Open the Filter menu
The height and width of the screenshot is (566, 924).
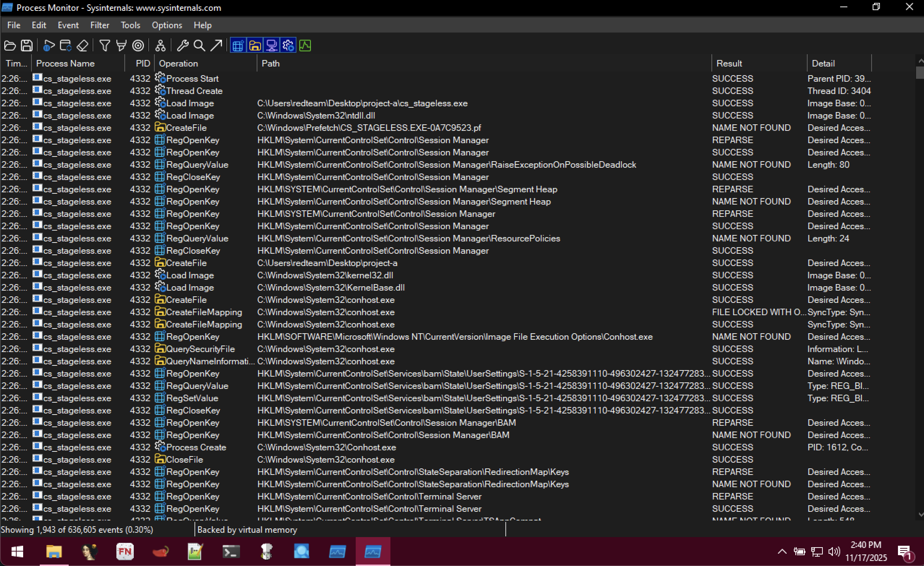pos(100,25)
